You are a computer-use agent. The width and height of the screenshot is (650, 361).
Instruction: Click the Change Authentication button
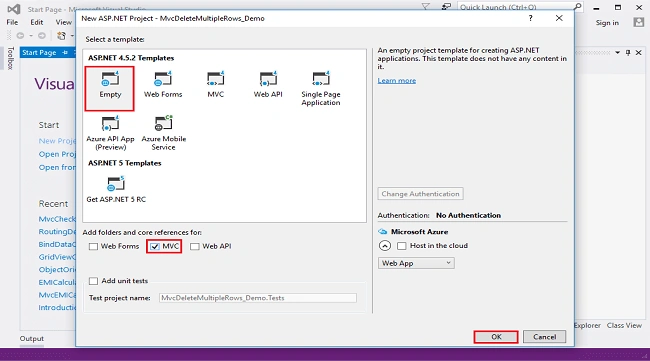(x=420, y=194)
